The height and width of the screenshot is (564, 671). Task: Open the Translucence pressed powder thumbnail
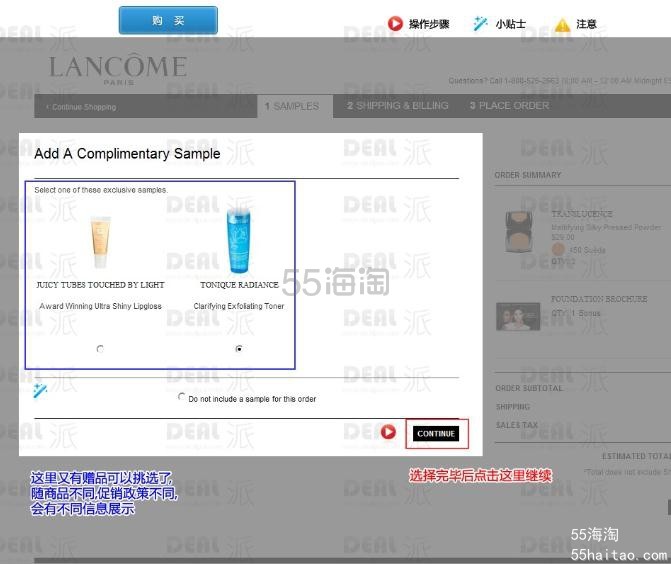click(520, 232)
